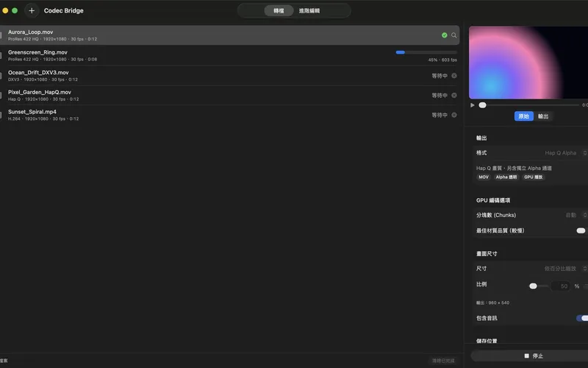Screen dimensions: 588x368
Task: Open the 尺寸 dropdown (依百分比縮放)
Action: coord(565,269)
